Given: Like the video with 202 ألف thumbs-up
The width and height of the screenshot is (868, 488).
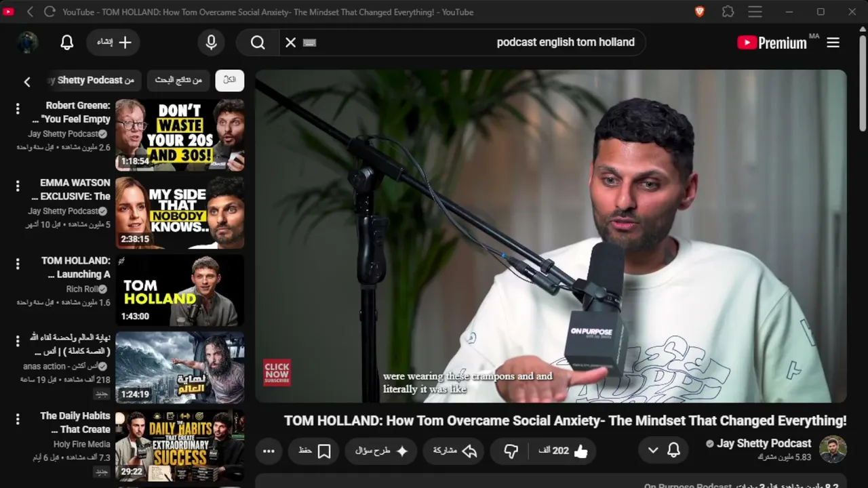Looking at the screenshot, I should [564, 451].
